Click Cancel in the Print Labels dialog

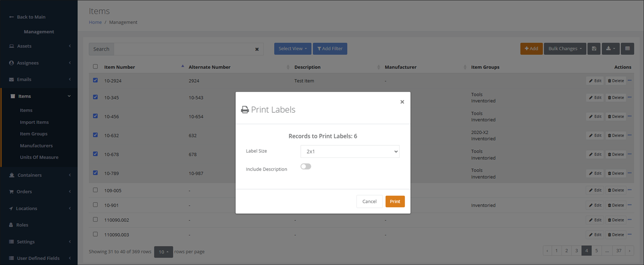pos(369,202)
